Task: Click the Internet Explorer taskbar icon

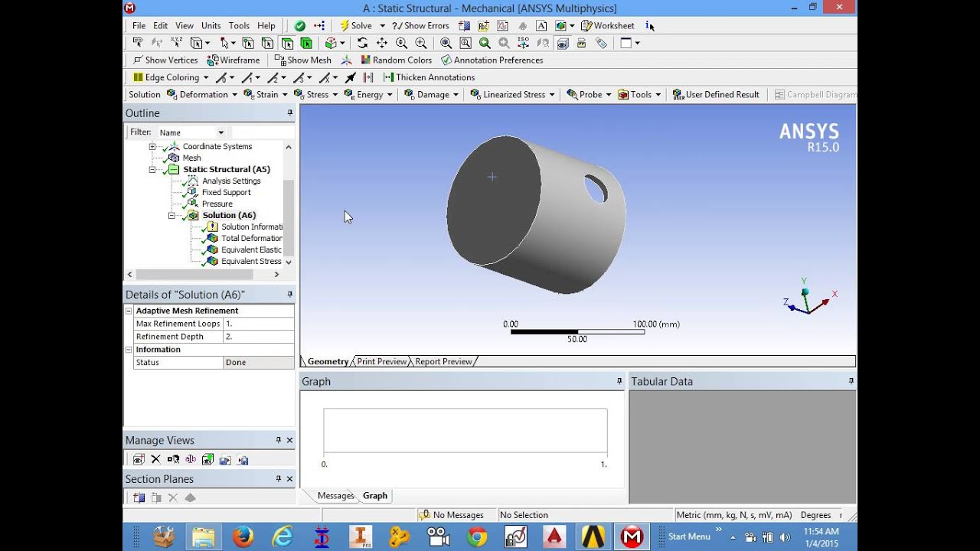Action: click(282, 537)
